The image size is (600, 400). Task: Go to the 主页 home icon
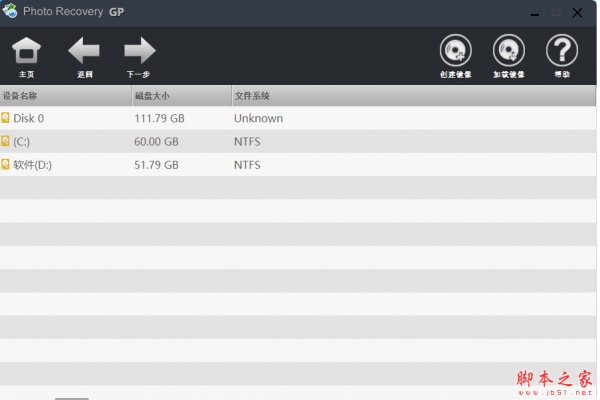(x=26, y=50)
